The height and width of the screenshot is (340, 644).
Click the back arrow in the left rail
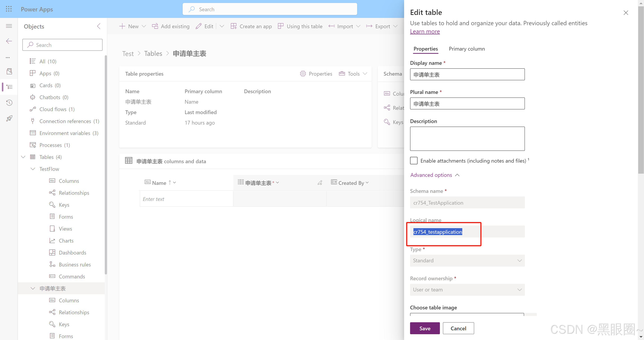click(9, 41)
